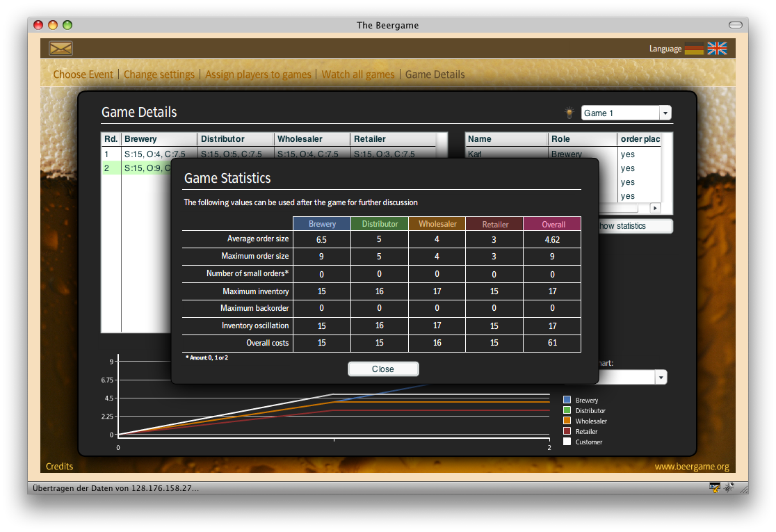Click the Brewery blue legend swatch

[567, 399]
